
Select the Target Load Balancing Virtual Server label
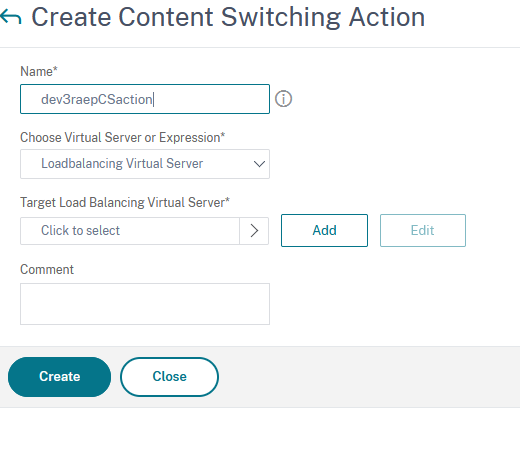(x=125, y=202)
